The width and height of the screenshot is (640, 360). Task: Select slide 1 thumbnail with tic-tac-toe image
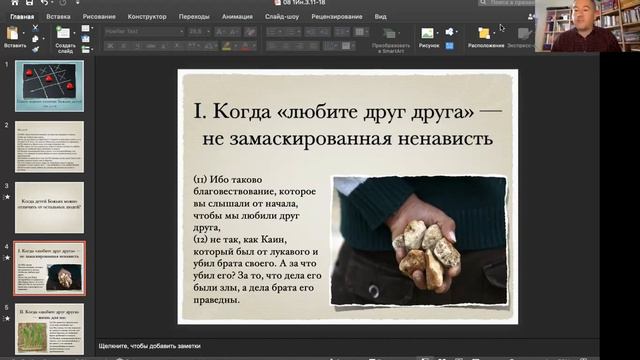click(49, 86)
